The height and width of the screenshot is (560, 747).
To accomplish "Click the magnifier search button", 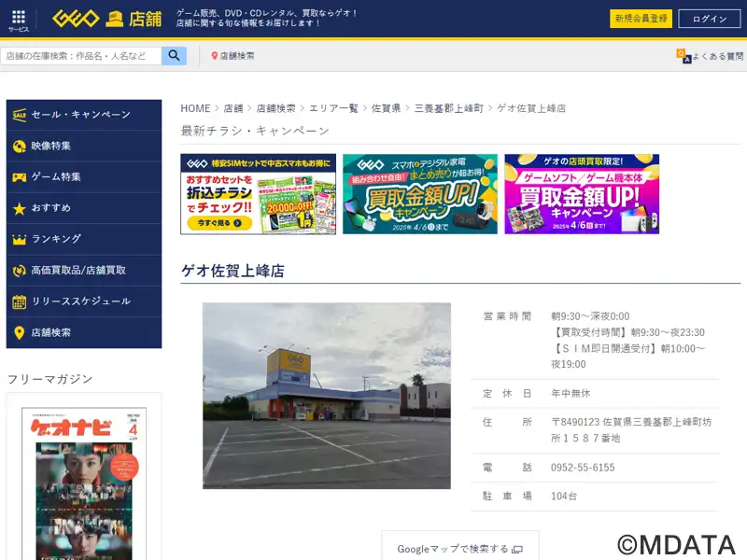I will click(174, 56).
